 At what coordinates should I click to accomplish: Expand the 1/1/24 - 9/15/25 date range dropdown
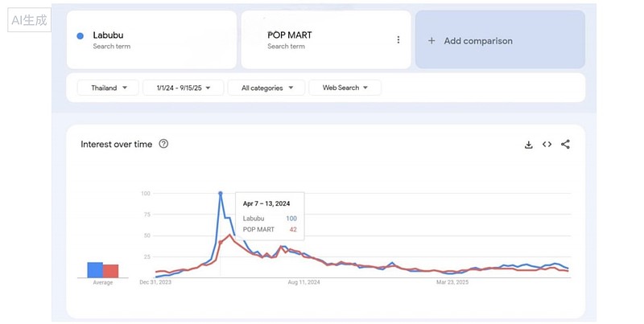183,88
